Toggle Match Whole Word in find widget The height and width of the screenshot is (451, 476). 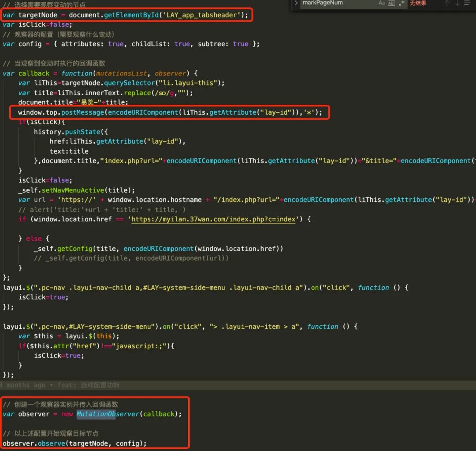(x=392, y=4)
